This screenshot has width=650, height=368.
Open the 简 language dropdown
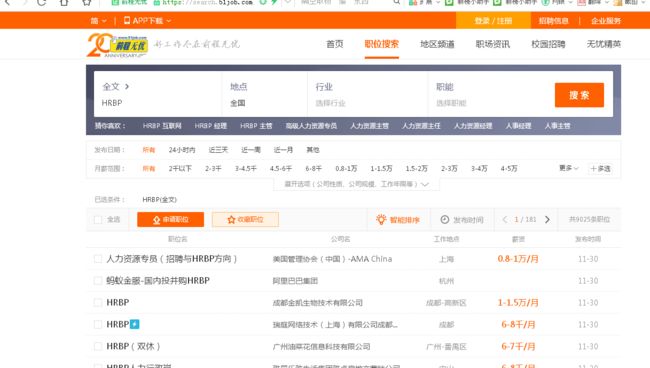pyautogui.click(x=98, y=20)
